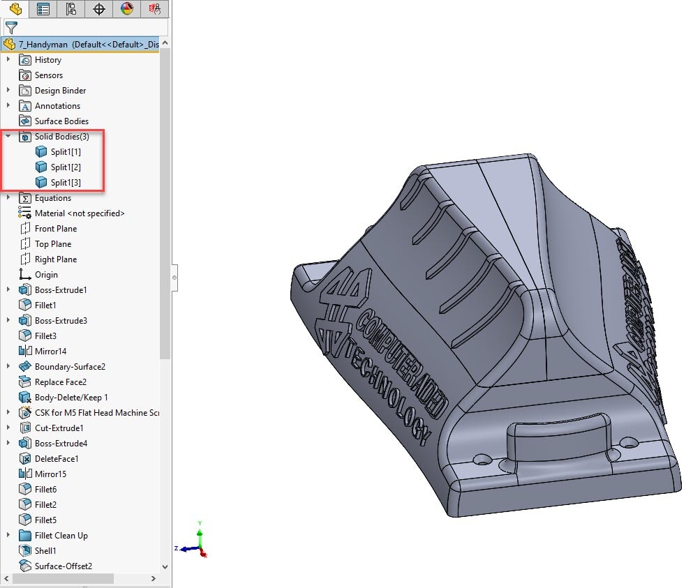This screenshot has height=588, width=700.
Task: Click the Sensors icon
Action: pyautogui.click(x=25, y=75)
